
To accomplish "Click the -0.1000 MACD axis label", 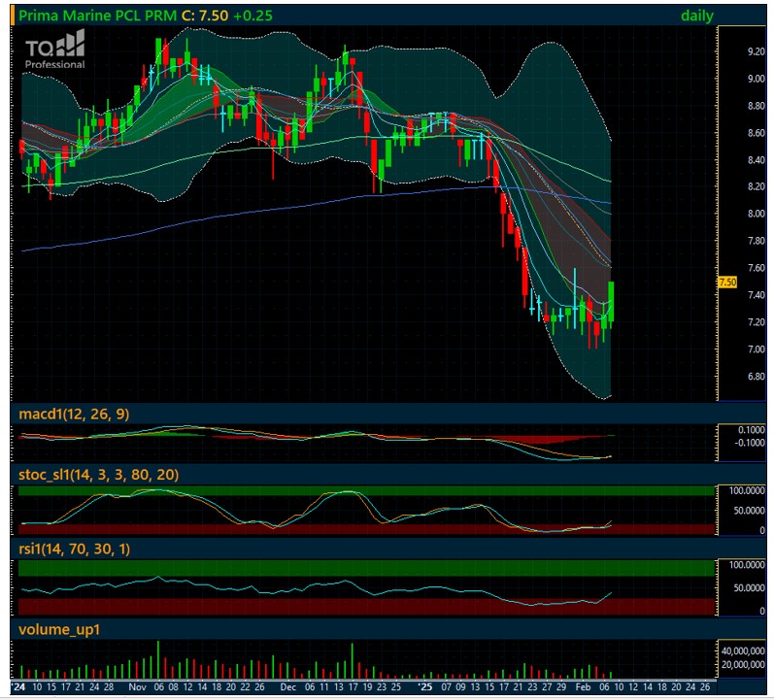I will tap(750, 443).
